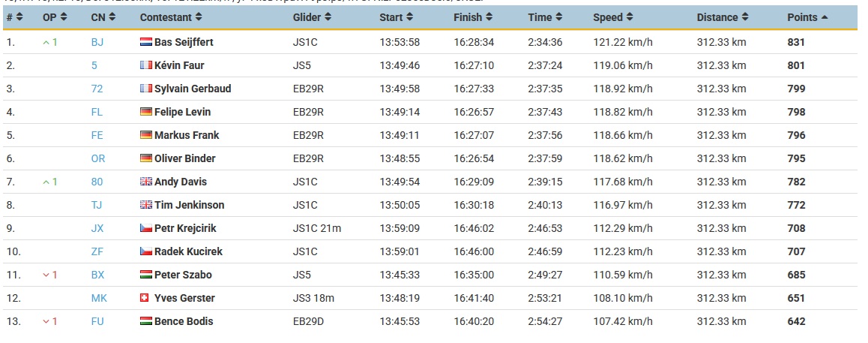Click competition number 72 link
Screen dimensions: 868x343
pyautogui.click(x=97, y=89)
